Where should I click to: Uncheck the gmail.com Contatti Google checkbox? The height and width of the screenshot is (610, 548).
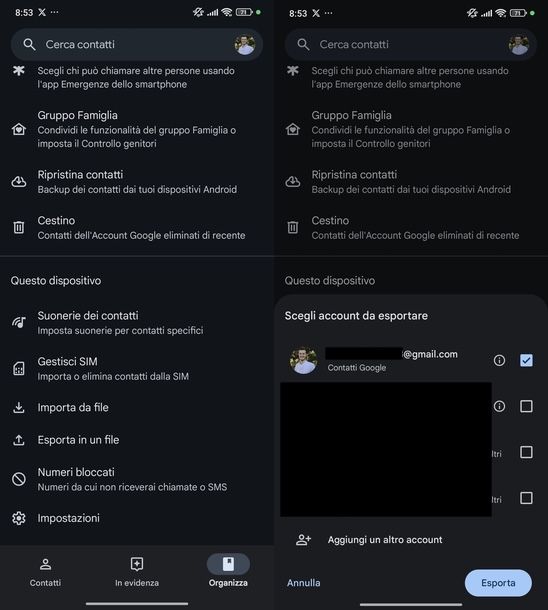[x=526, y=360]
